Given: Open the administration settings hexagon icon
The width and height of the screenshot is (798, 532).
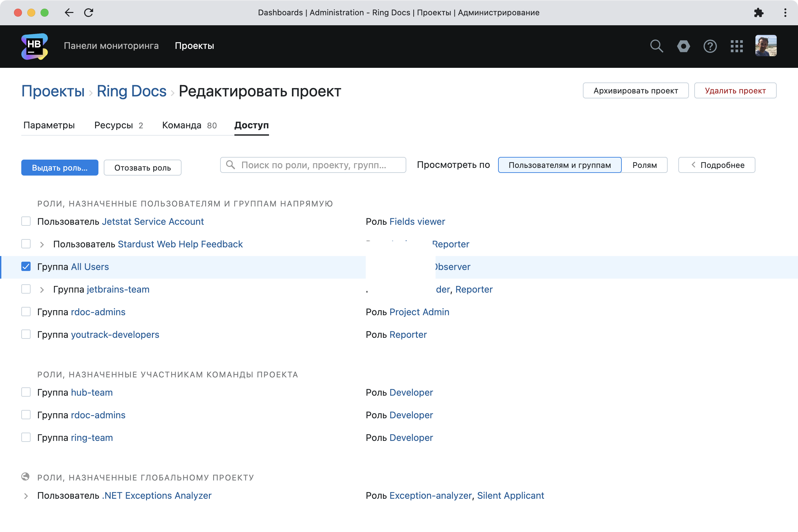Looking at the screenshot, I should [683, 46].
